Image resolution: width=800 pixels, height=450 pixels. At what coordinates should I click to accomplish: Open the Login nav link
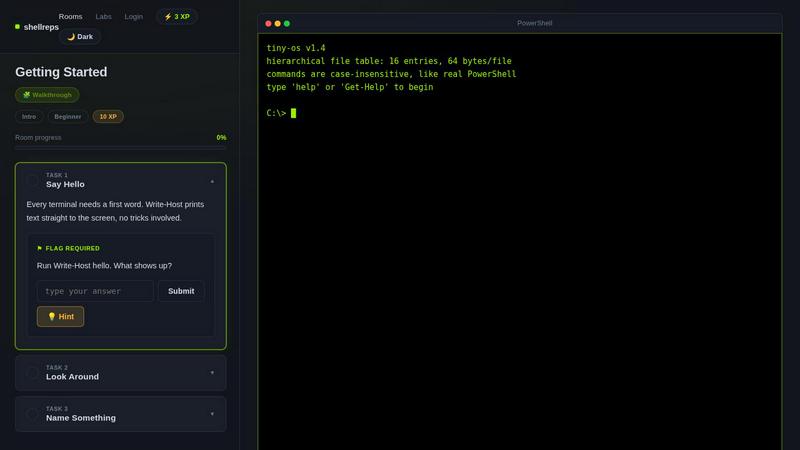[134, 16]
